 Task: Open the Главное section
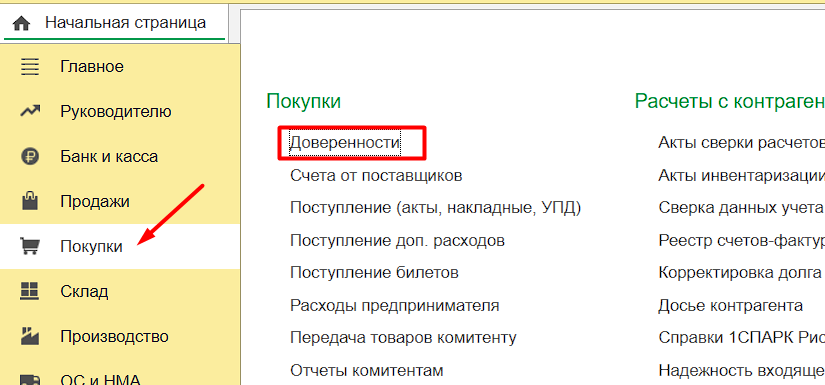tap(92, 67)
